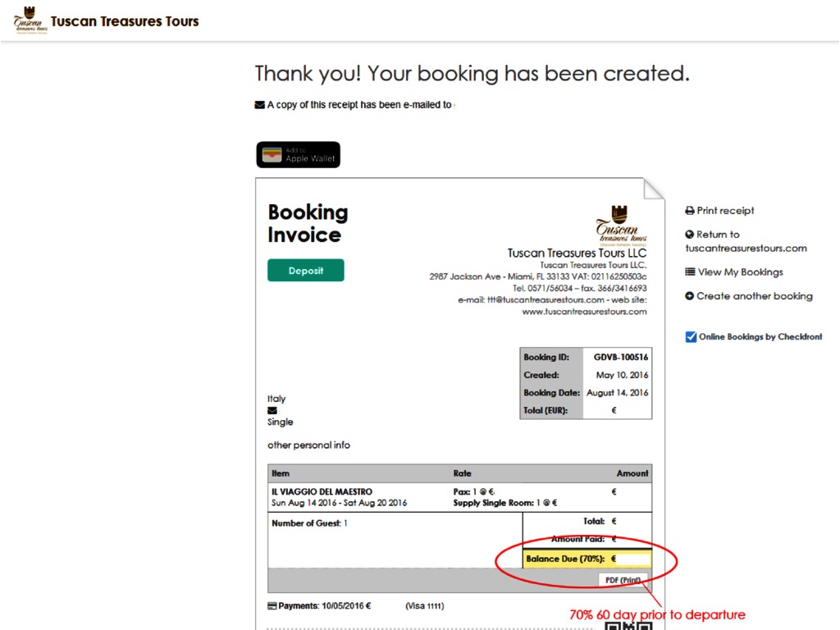The width and height of the screenshot is (840, 630).
Task: Click the PDF (Print) button
Action: click(x=623, y=580)
